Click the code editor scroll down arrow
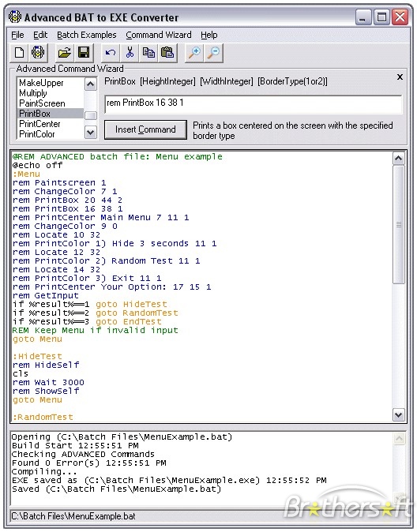This screenshot has width=417, height=532. point(399,414)
